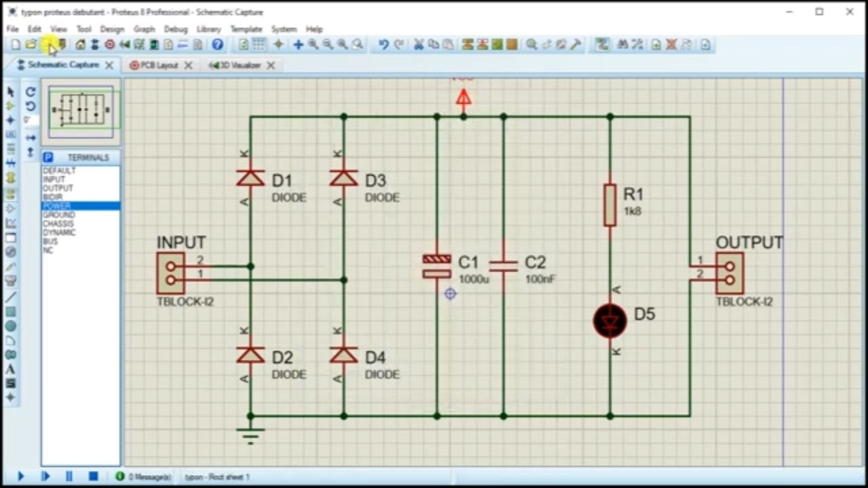Click the Open Design folder icon

point(31,45)
